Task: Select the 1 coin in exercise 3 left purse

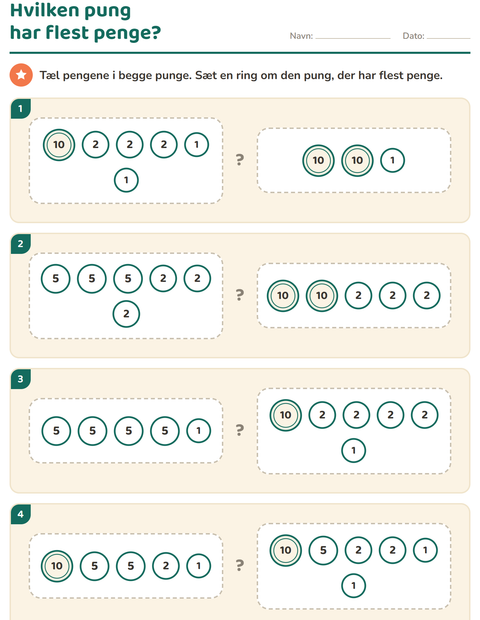Action: [x=198, y=431]
